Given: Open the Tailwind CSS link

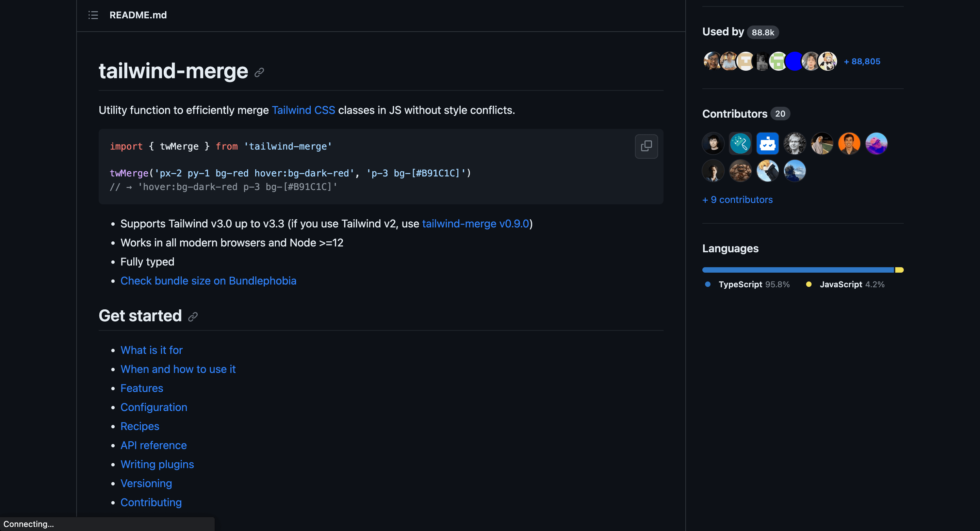Looking at the screenshot, I should click(x=303, y=110).
